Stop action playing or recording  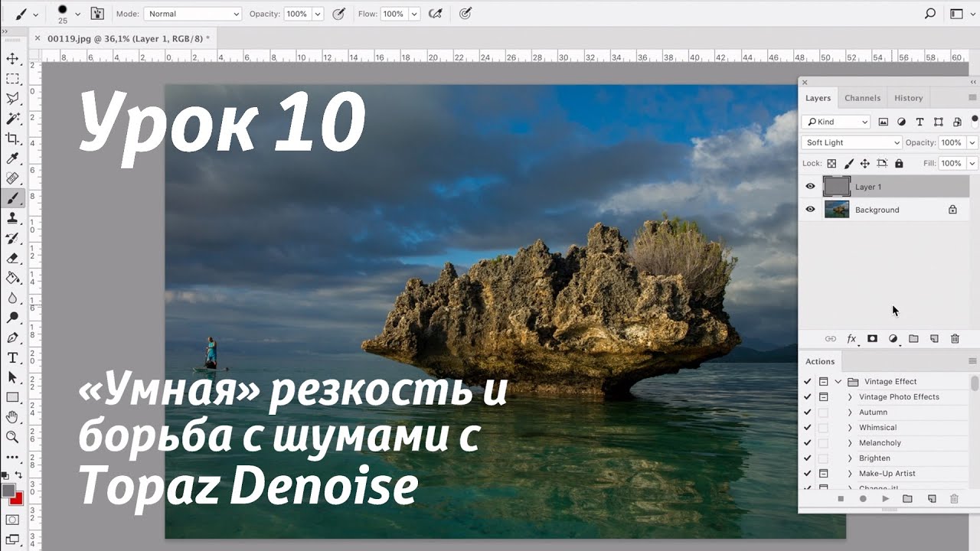click(840, 499)
